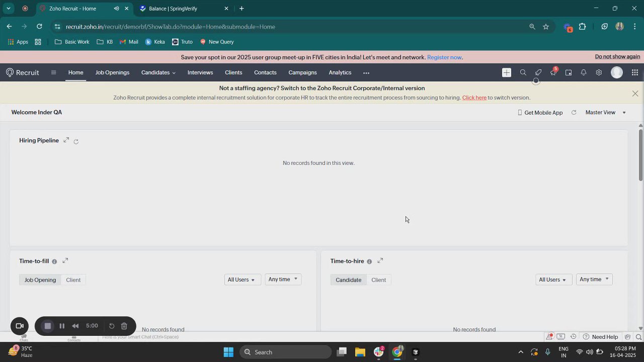Rewind the screen recording
This screenshot has height=362, width=644.
point(75,326)
